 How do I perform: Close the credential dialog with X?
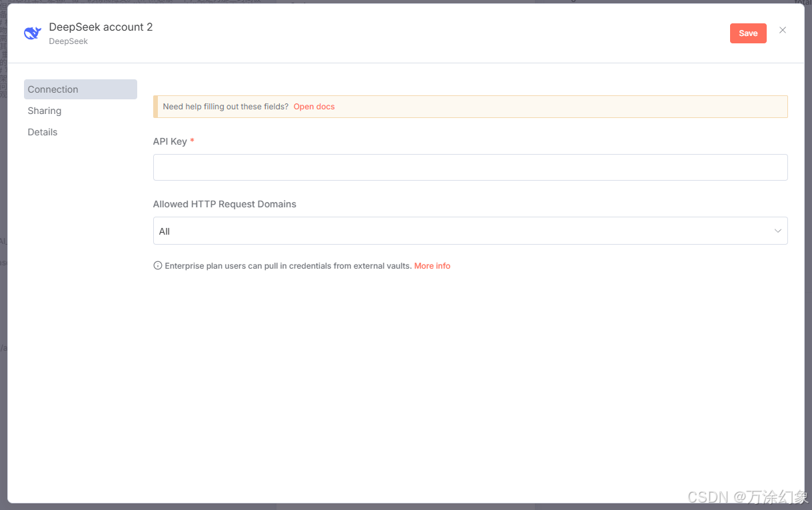(783, 30)
